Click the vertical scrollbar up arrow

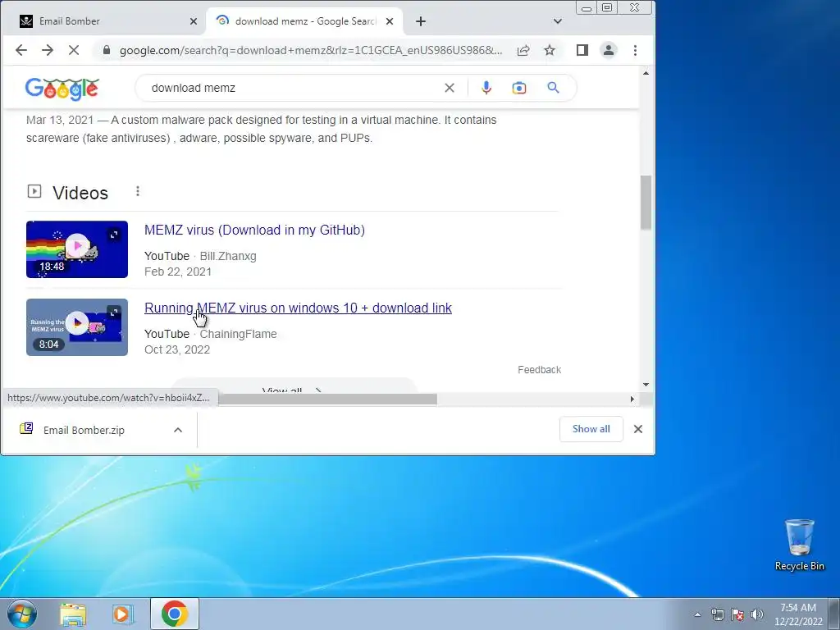pos(646,73)
